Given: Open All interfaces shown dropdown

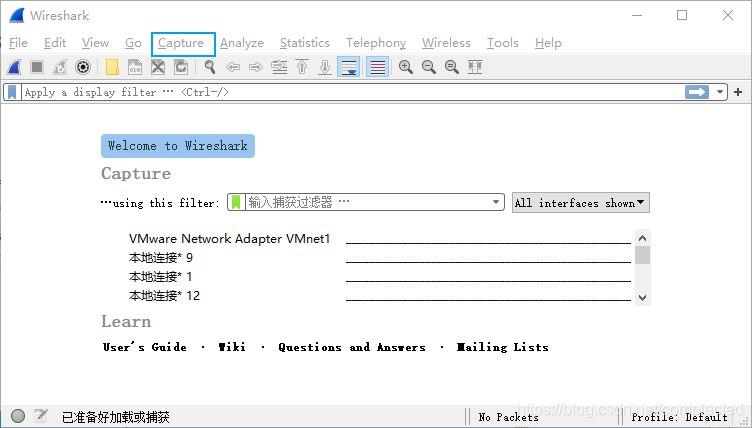Looking at the screenshot, I should pos(581,203).
